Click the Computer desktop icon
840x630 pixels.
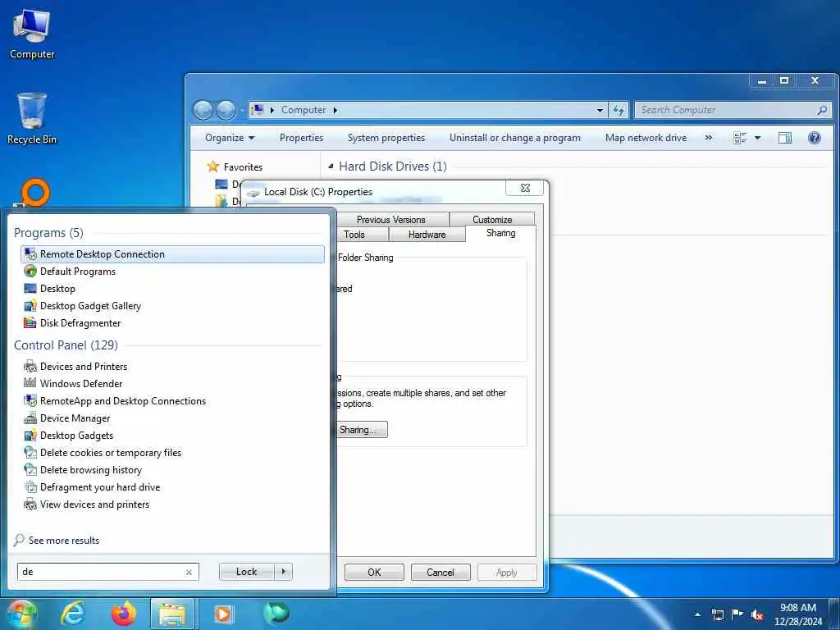coord(32,34)
